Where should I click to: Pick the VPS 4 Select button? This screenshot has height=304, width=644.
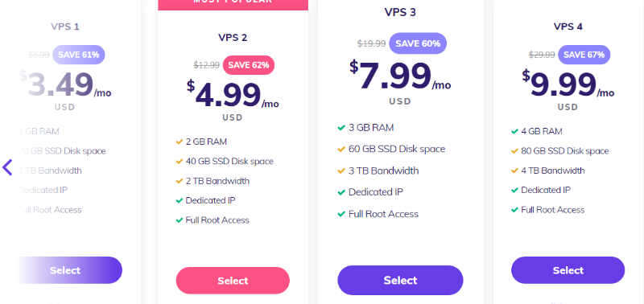568,270
